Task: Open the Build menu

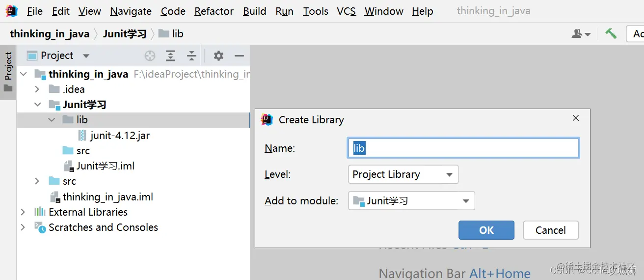Action: click(x=255, y=11)
